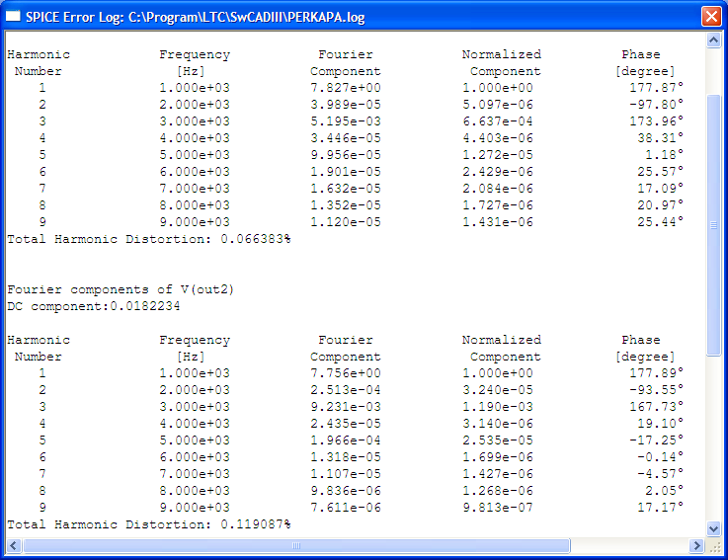Click normalized component value 4.403e-06
The height and width of the screenshot is (560, 728).
pyautogui.click(x=498, y=138)
